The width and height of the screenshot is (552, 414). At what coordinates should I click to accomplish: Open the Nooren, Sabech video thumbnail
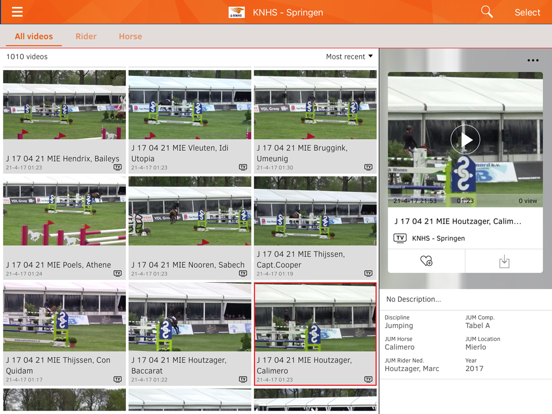tap(190, 211)
